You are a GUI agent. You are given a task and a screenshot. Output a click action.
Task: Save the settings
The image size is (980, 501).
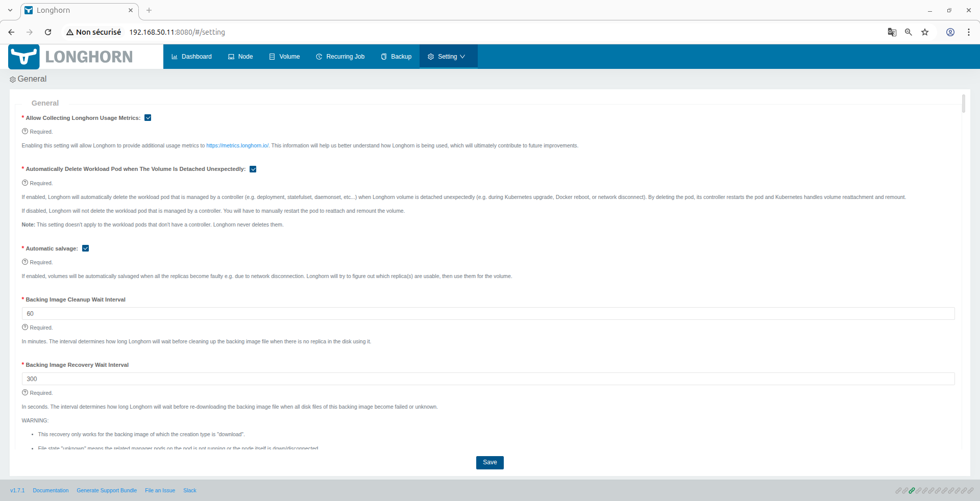(490, 463)
